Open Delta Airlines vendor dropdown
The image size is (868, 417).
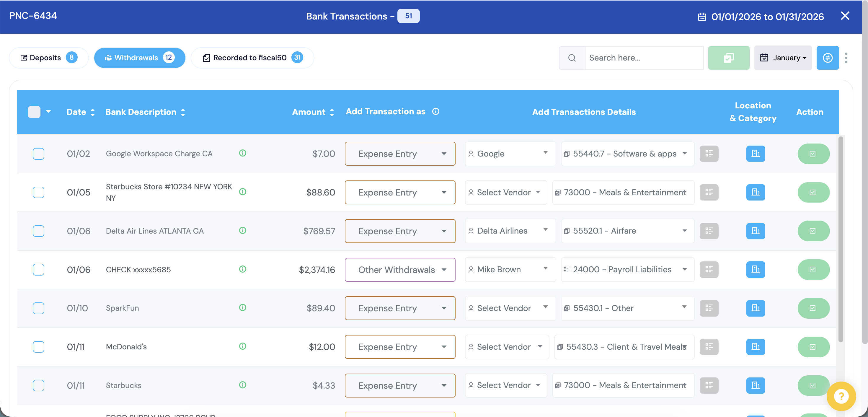510,231
